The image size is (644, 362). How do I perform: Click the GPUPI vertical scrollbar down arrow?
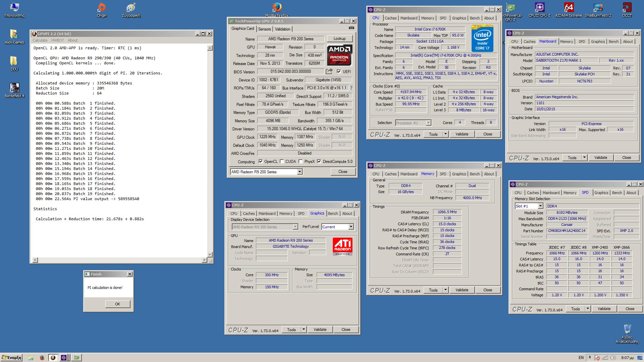click(210, 255)
